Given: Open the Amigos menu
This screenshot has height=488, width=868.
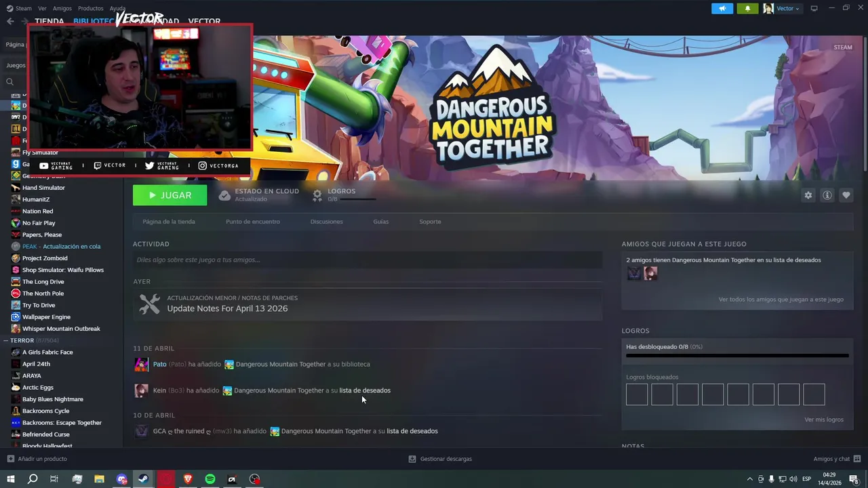Looking at the screenshot, I should [62, 8].
